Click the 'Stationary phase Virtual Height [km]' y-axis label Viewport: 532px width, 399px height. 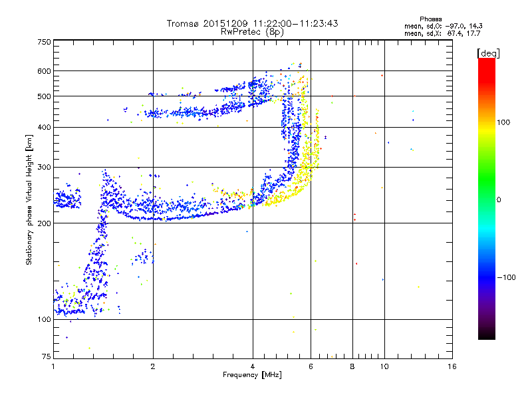click(29, 199)
